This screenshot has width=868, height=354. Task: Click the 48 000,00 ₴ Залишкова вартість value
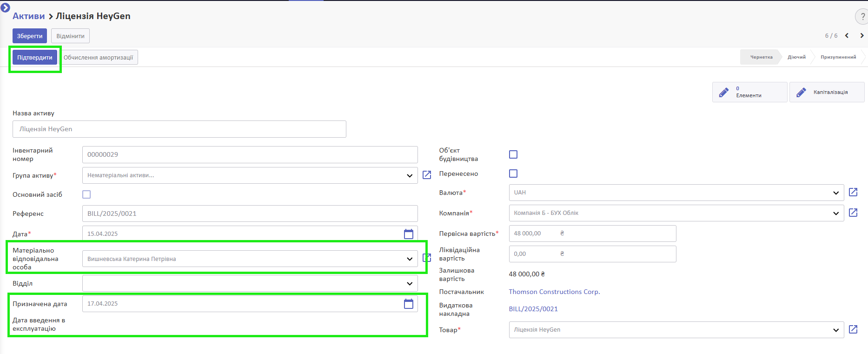click(527, 274)
